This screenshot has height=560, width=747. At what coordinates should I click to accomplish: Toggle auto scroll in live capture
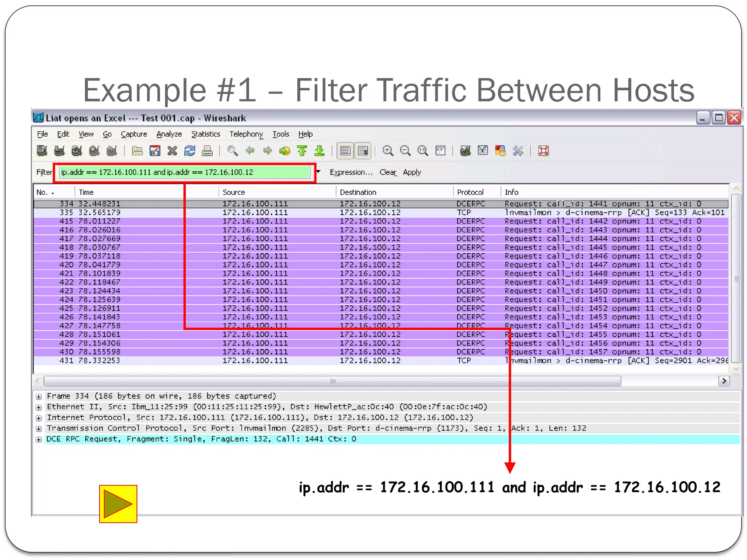click(363, 151)
